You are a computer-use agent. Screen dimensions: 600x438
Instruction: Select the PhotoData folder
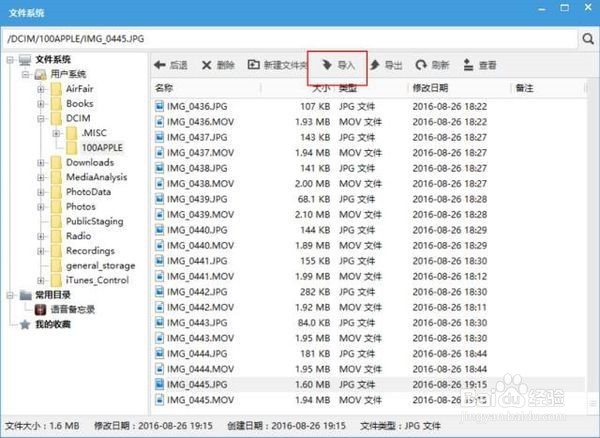[x=88, y=192]
